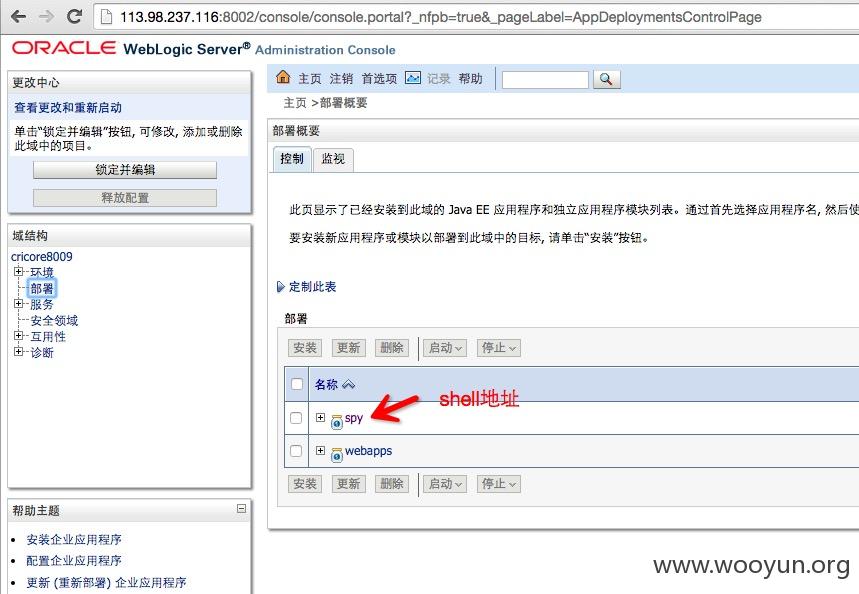
Task: Click the home house icon in toolbar
Action: [x=283, y=77]
